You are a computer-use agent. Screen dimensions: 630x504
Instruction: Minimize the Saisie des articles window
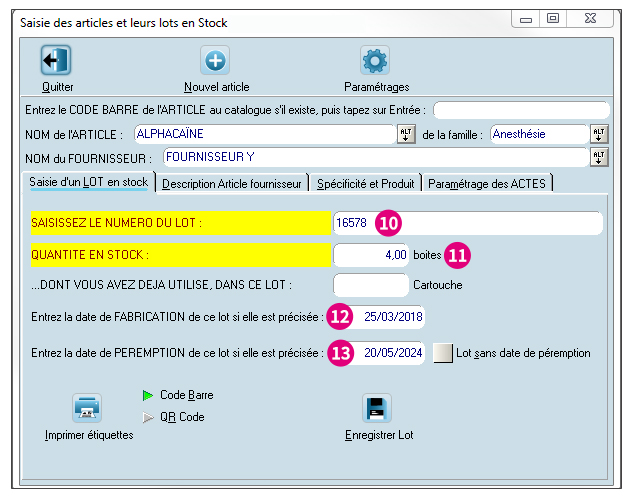(x=526, y=19)
